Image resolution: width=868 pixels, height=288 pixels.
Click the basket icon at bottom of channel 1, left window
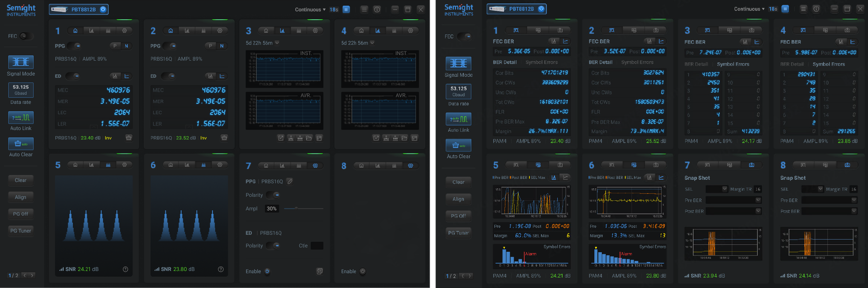129,137
